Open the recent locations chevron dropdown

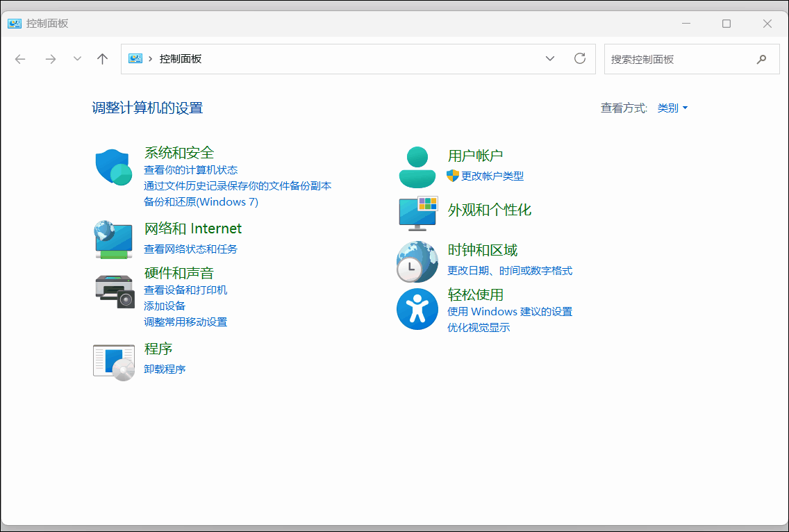tap(77, 59)
